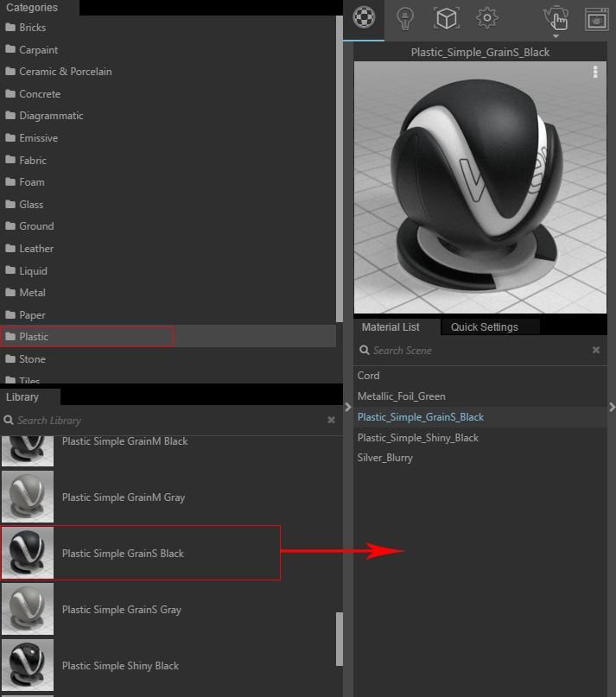Click the Emissive folder icon
The image size is (616, 697).
pyautogui.click(x=10, y=138)
